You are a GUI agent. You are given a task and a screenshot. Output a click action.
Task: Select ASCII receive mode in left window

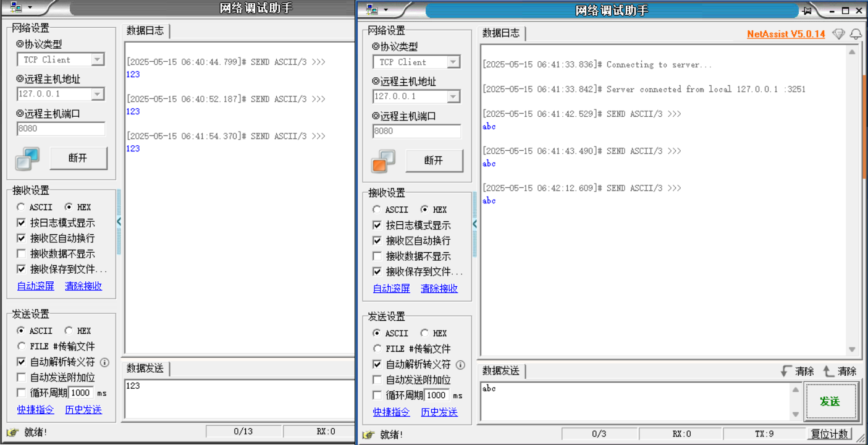coord(21,207)
